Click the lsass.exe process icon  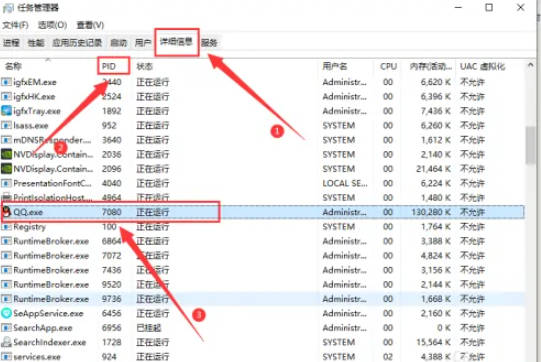coord(6,125)
